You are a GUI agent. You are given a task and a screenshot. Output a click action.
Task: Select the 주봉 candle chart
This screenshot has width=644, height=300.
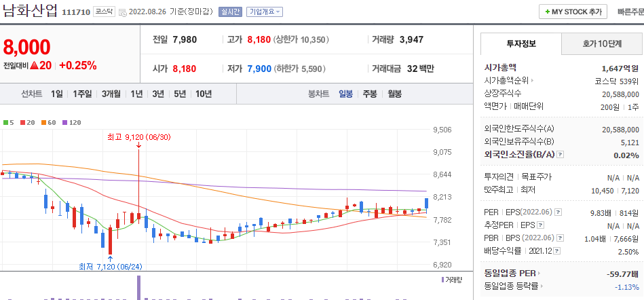tap(370, 94)
